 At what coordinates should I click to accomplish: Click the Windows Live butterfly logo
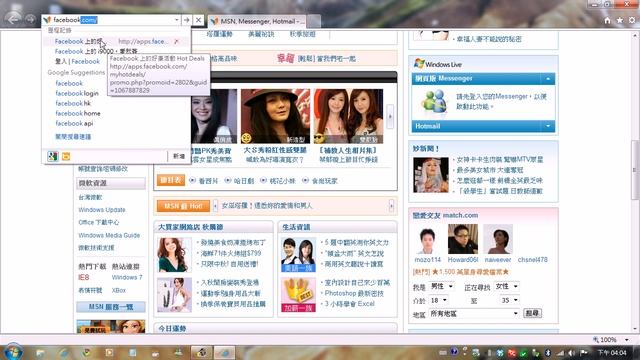point(419,64)
